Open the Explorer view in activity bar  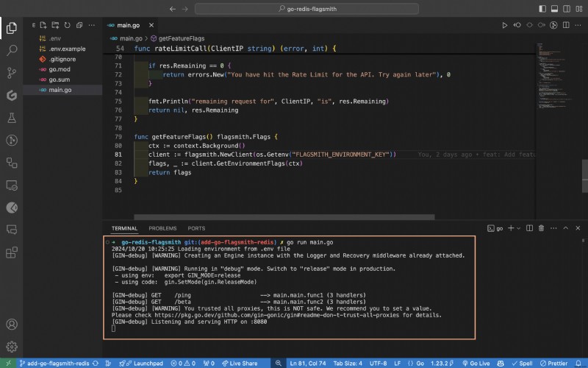(12, 28)
